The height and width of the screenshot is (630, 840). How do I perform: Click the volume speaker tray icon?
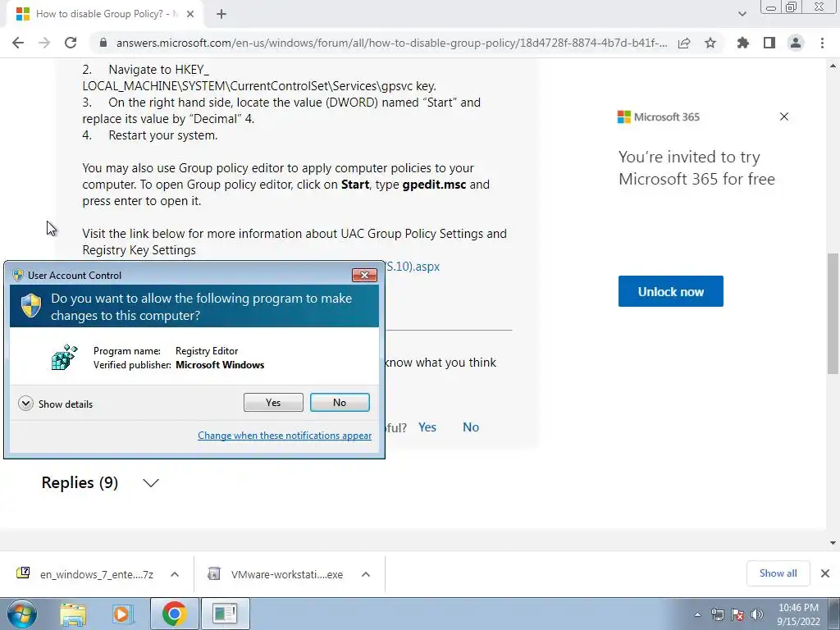point(757,614)
